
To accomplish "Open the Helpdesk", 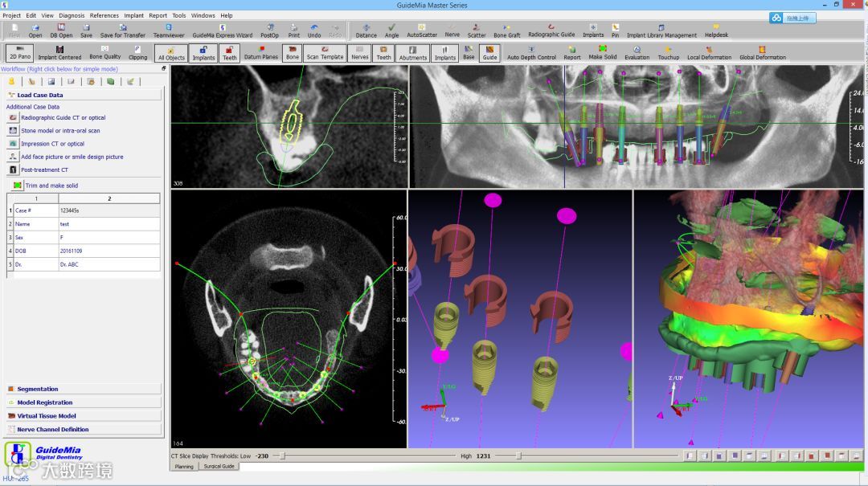I will 716,31.
